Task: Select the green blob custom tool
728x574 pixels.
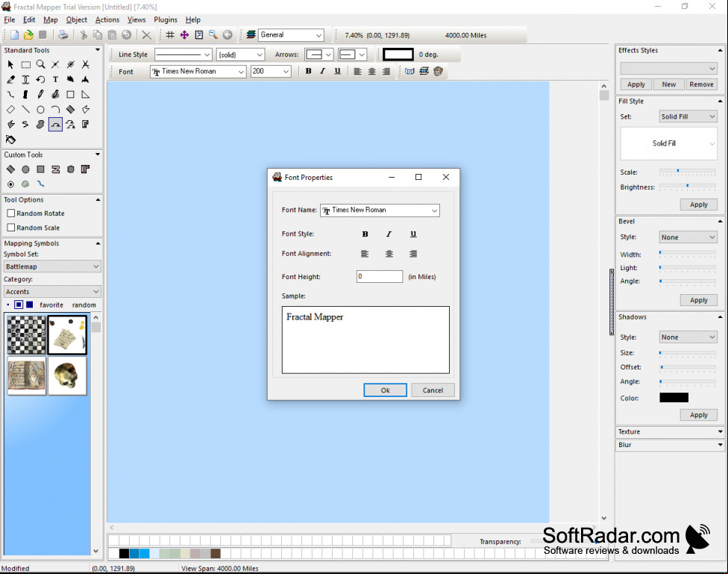Action: [25, 184]
